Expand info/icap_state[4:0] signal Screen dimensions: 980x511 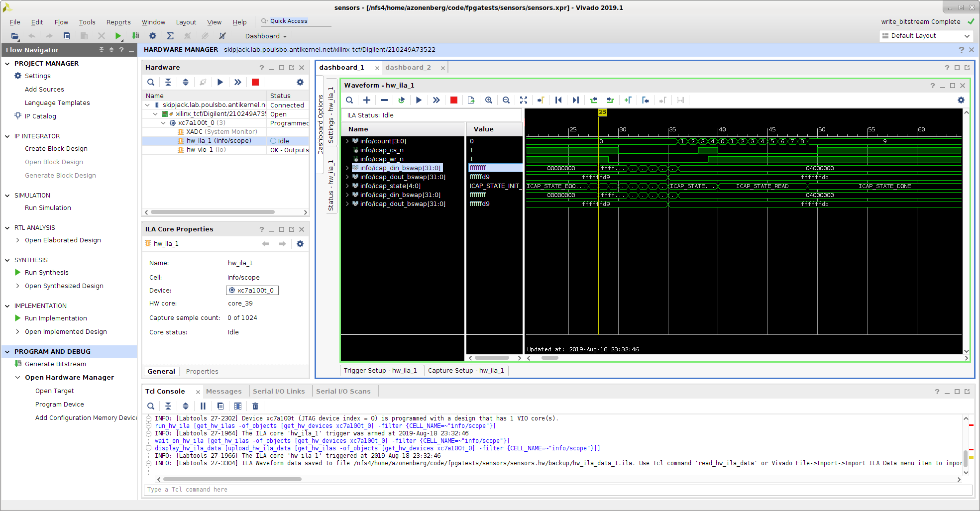(347, 186)
